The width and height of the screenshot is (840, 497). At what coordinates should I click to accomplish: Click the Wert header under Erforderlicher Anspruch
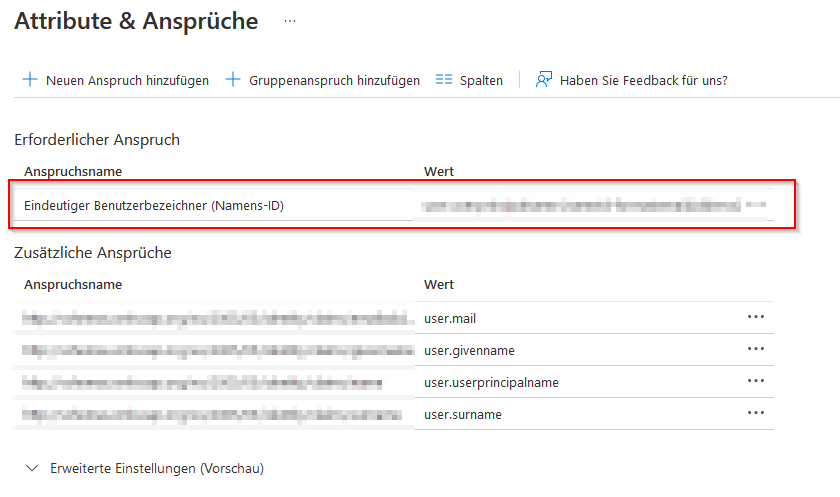click(439, 171)
